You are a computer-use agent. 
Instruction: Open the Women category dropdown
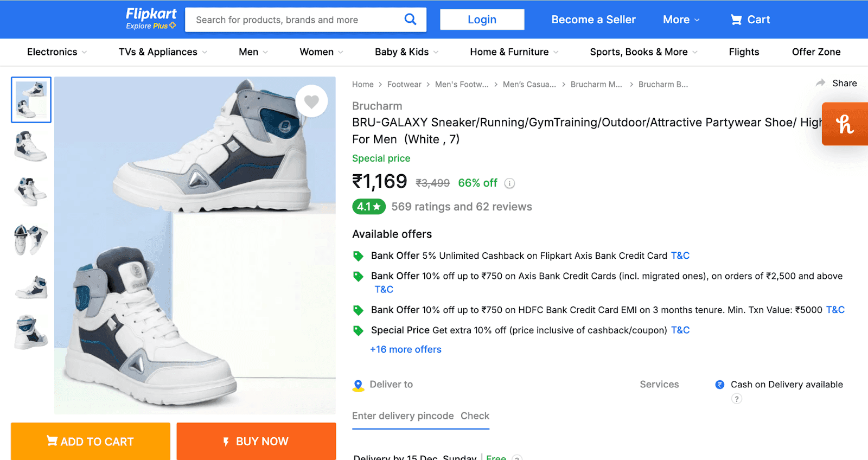coord(320,52)
